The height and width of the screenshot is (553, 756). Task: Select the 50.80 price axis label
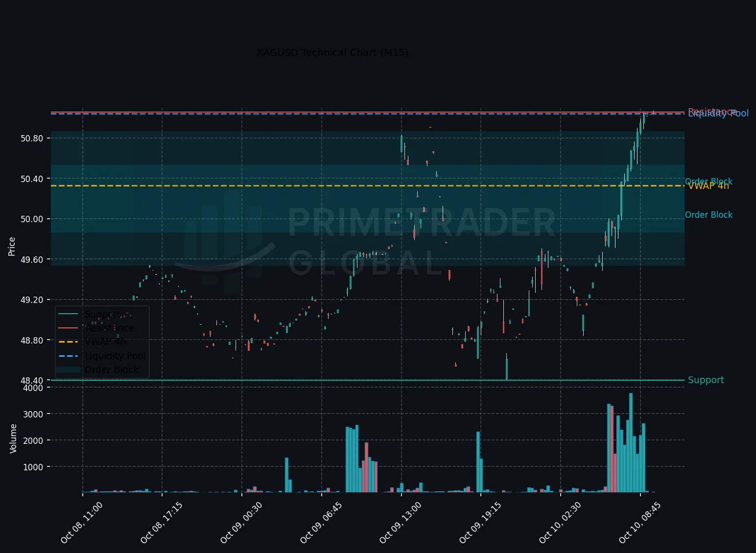[x=32, y=138]
